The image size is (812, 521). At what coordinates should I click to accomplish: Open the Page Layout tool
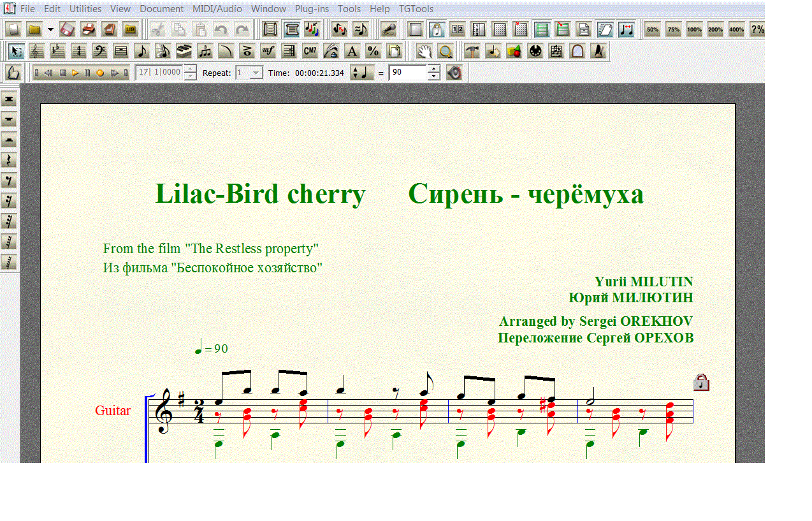[394, 51]
